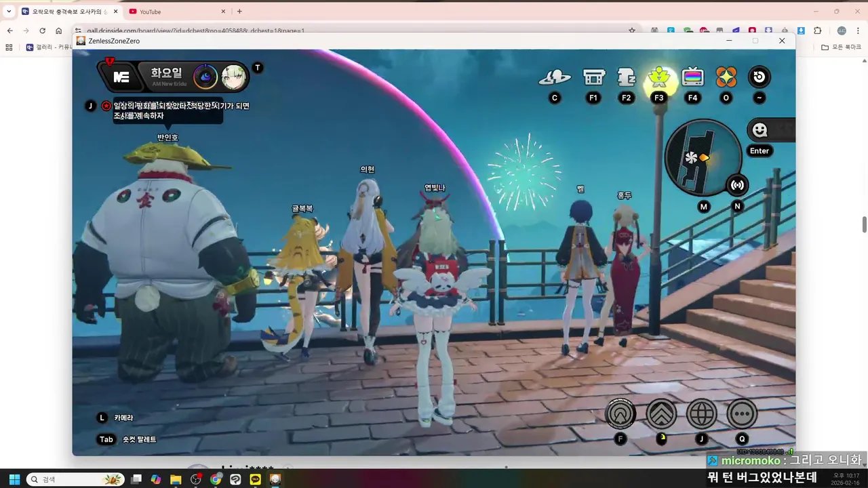Click the rest icon above key F2
868x488 pixels.
[626, 77]
